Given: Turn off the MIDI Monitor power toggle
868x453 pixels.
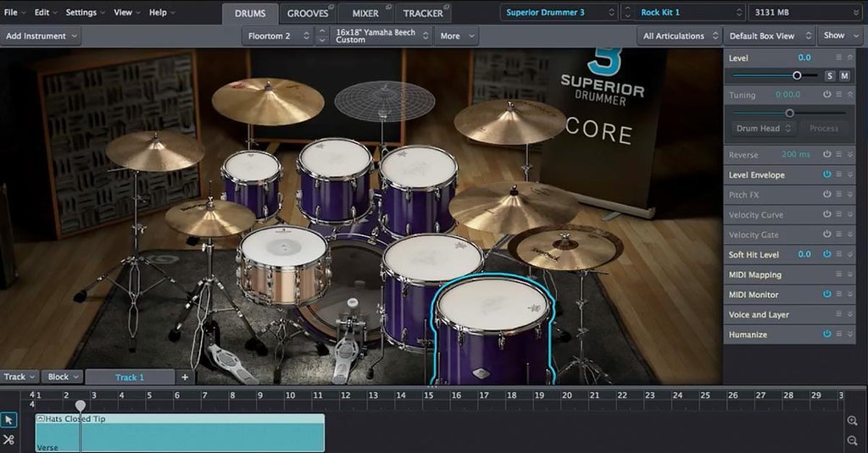Looking at the screenshot, I should tap(826, 295).
